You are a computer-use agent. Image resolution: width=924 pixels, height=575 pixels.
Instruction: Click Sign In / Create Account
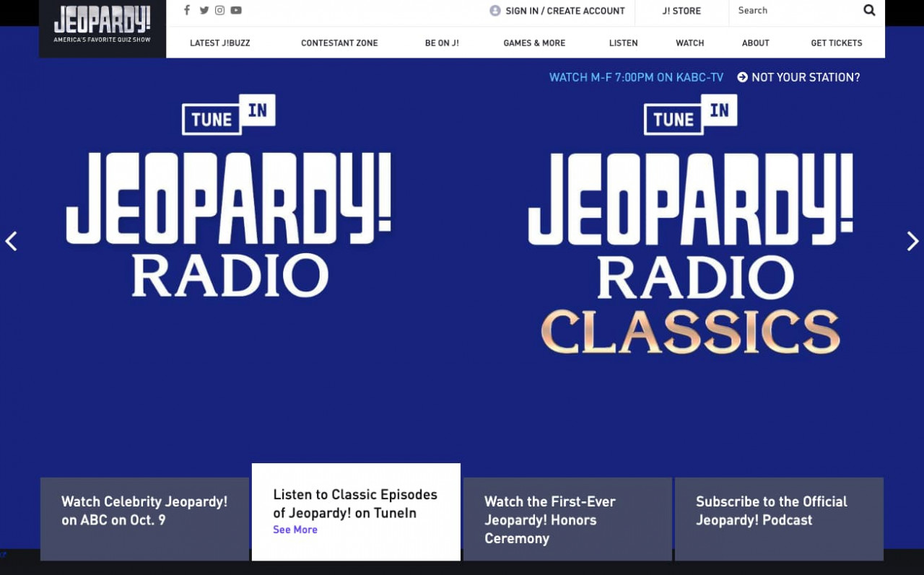tap(564, 11)
